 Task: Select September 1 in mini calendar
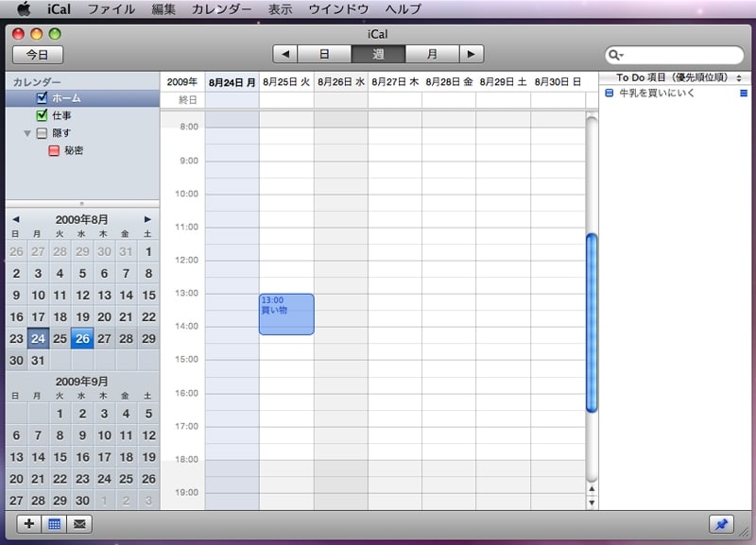click(60, 414)
